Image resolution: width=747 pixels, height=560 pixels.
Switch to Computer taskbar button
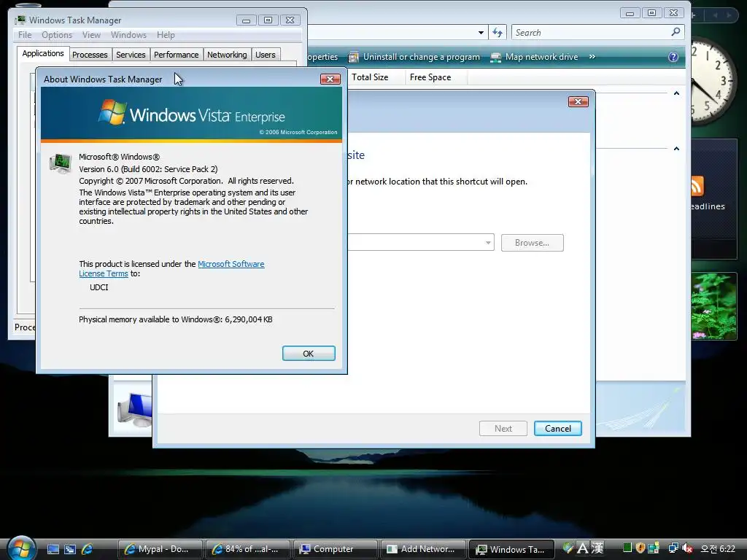(x=336, y=549)
